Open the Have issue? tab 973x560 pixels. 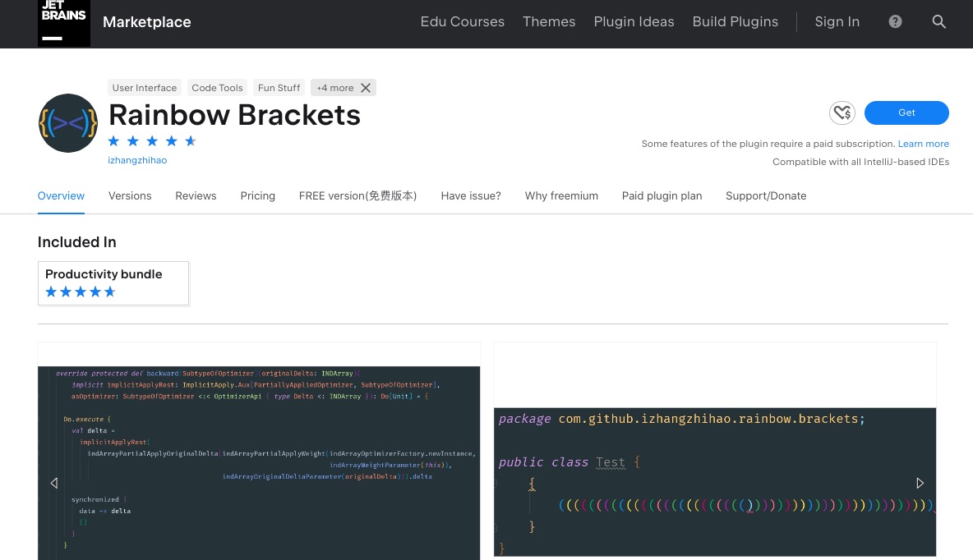[x=470, y=196]
